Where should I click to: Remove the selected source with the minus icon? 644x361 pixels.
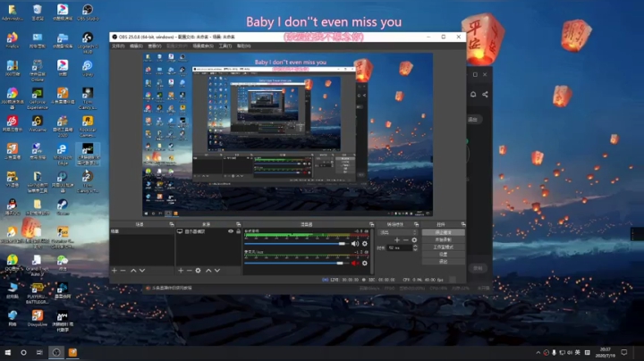tap(190, 271)
